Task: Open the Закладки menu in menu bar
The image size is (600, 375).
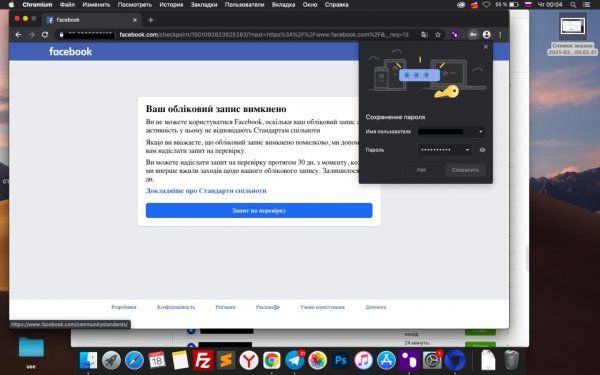Action: (204, 5)
